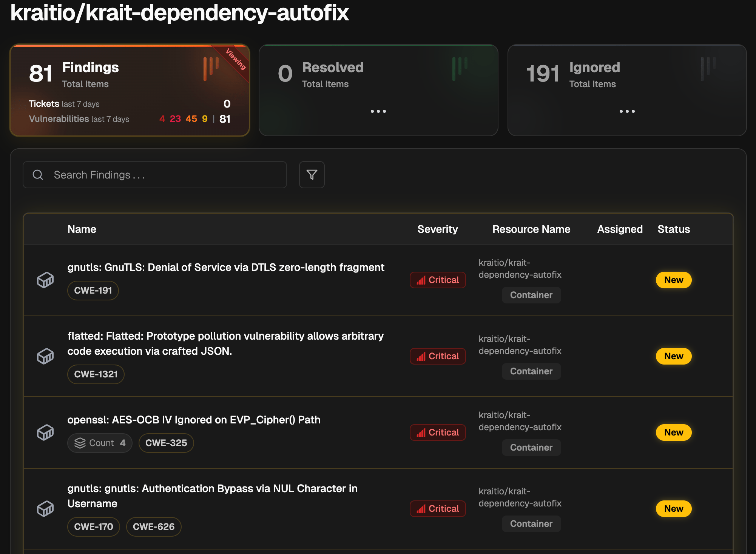Screen dimensions: 756x554
Task: Click Container tag on Authentication Bypass row
Action: (531, 524)
